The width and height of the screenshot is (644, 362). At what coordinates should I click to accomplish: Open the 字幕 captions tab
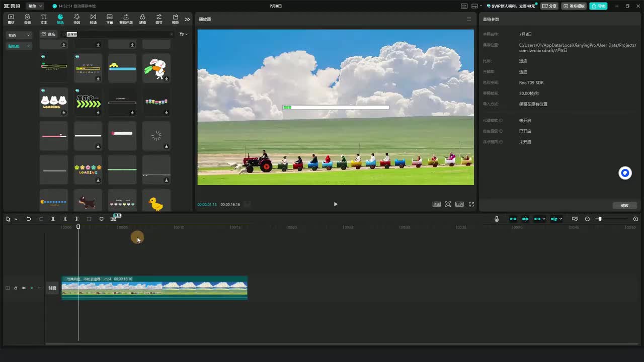(110, 19)
